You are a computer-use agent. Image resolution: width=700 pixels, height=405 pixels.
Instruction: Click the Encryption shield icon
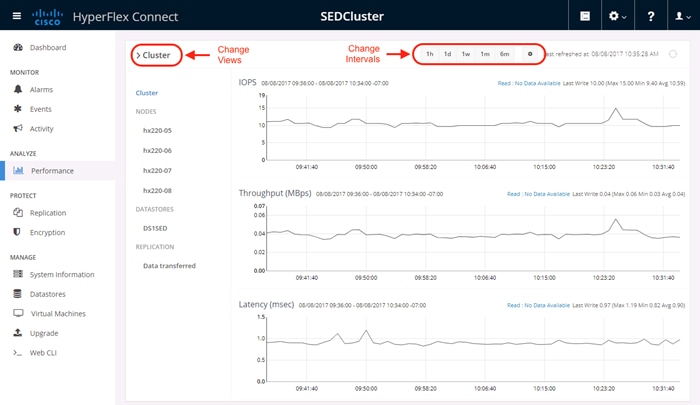[x=17, y=232]
